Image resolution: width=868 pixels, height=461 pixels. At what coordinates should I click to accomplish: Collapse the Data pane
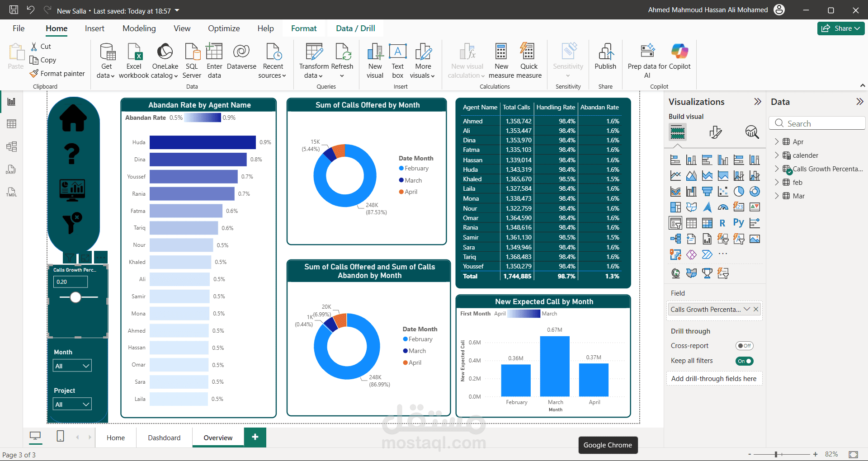(859, 102)
